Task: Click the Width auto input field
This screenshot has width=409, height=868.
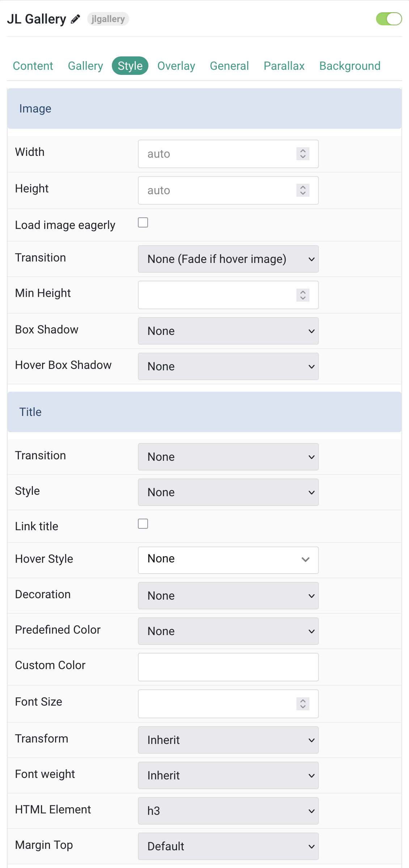Action: (x=228, y=154)
